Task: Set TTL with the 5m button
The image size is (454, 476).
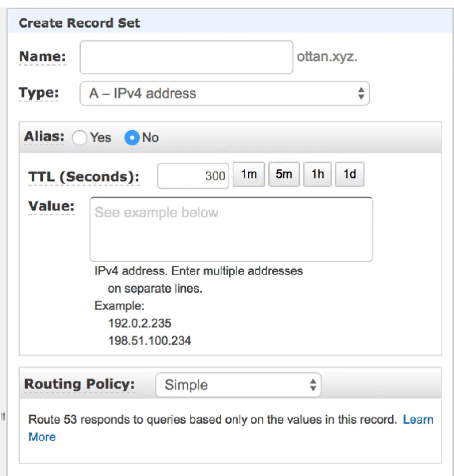Action: coord(284,174)
